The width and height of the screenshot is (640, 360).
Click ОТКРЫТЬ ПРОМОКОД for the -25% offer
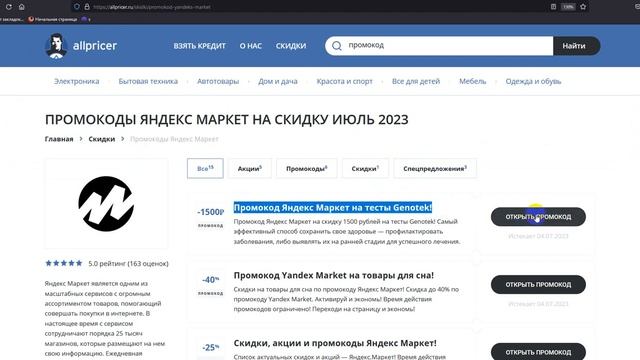pos(538,352)
